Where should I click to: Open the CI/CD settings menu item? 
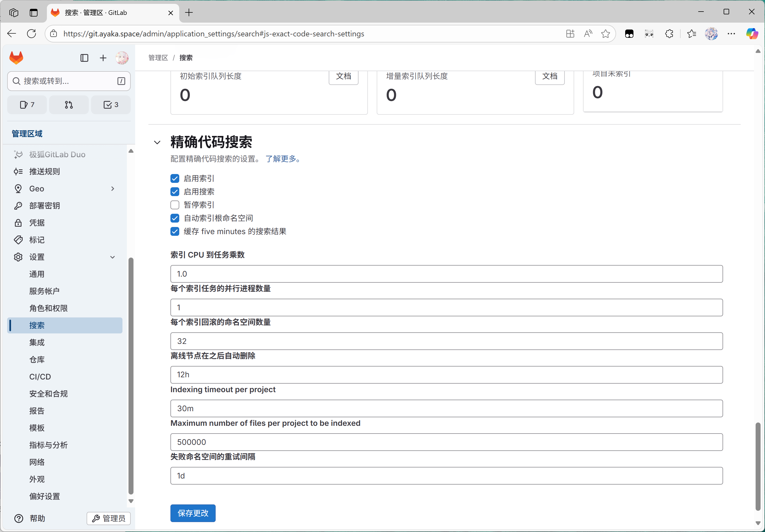40,376
